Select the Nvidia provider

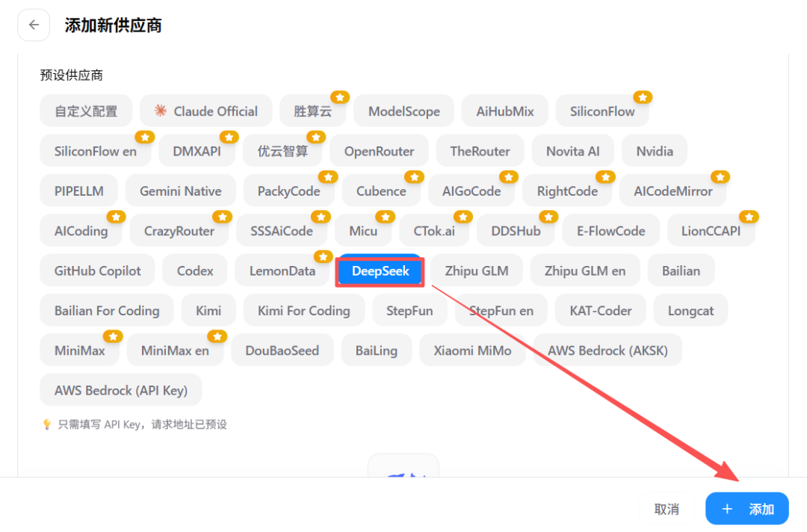click(655, 151)
